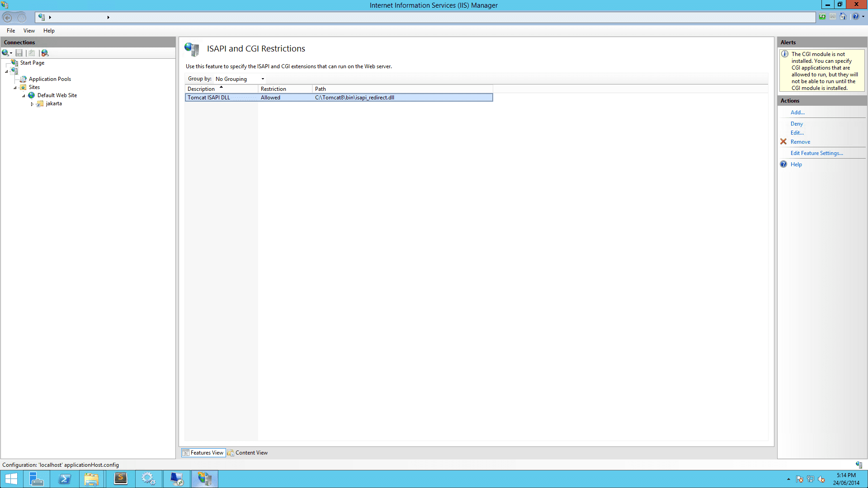Screen dimensions: 868x488
Task: Open PowerShell from the taskbar
Action: pyautogui.click(x=65, y=479)
